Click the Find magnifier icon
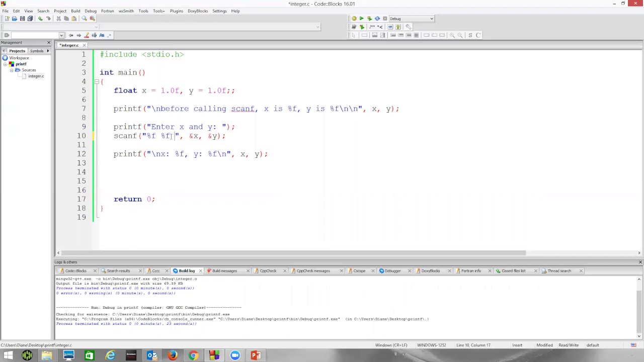The width and height of the screenshot is (644, 362). coord(84,19)
